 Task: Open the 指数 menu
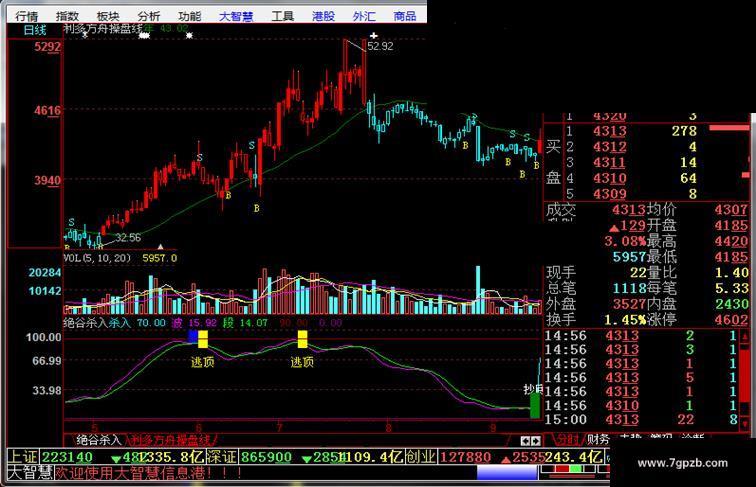tap(67, 16)
